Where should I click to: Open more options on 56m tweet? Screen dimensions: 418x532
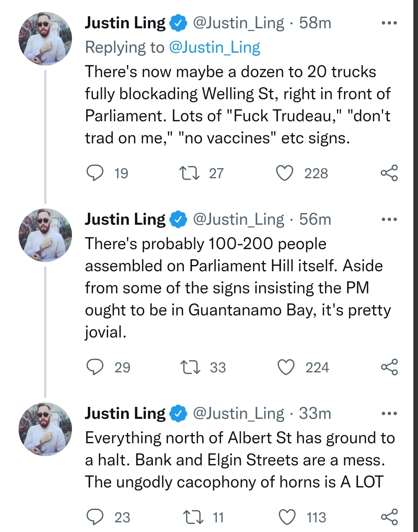389,220
